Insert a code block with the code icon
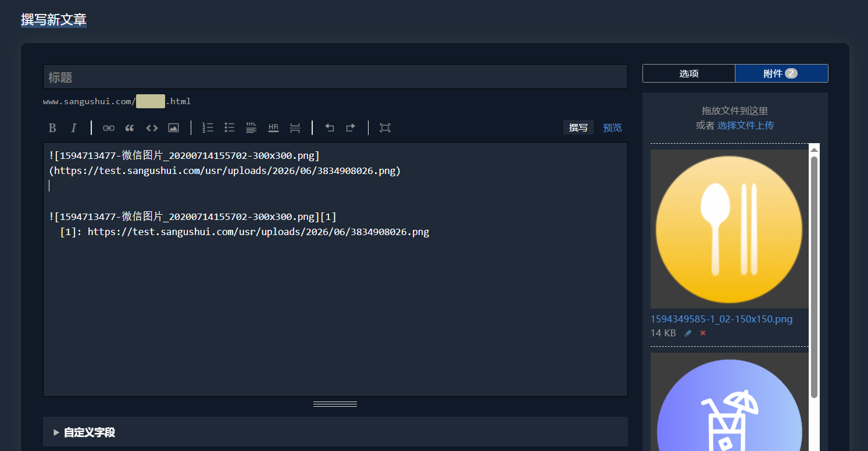868x451 pixels. 152,128
